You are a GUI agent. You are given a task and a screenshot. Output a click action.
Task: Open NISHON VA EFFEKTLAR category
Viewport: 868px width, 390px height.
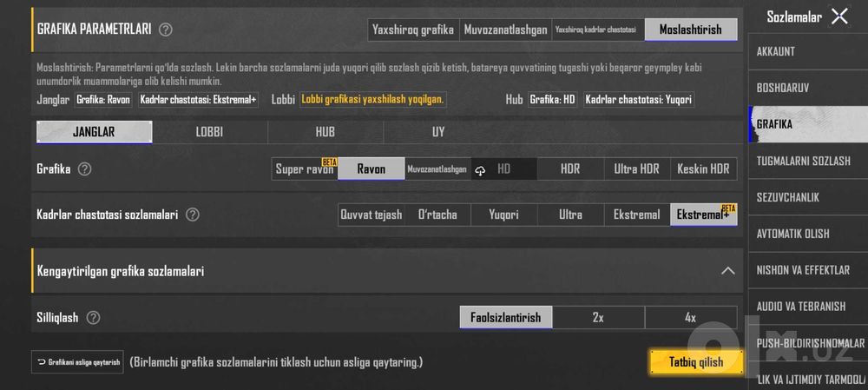tap(808, 270)
